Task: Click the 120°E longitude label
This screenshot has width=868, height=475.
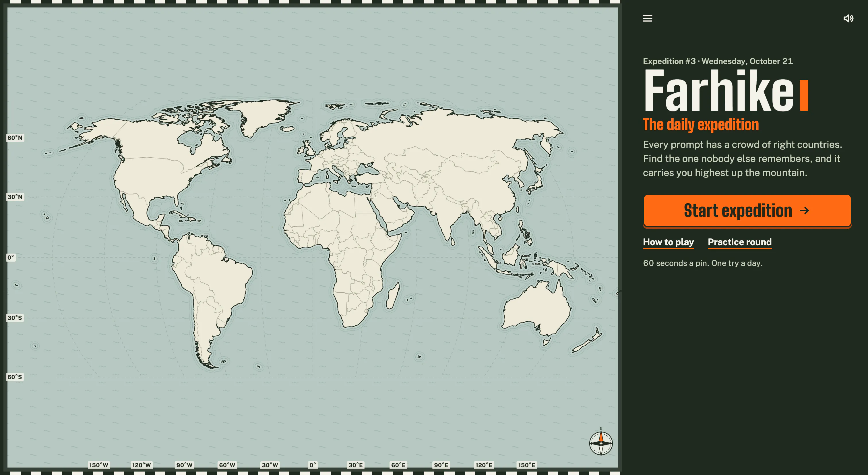Action: click(x=484, y=465)
